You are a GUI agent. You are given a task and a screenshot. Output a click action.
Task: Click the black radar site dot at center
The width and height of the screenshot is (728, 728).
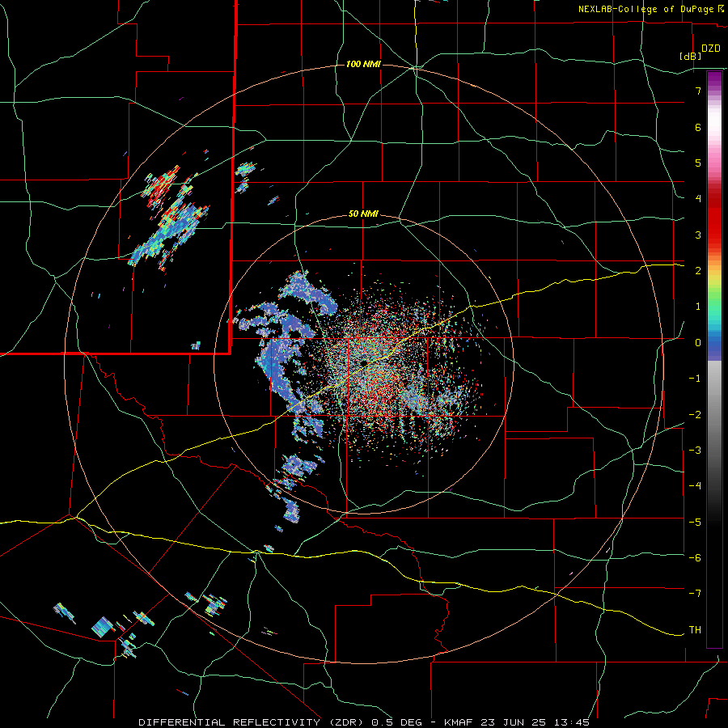coord(364,362)
